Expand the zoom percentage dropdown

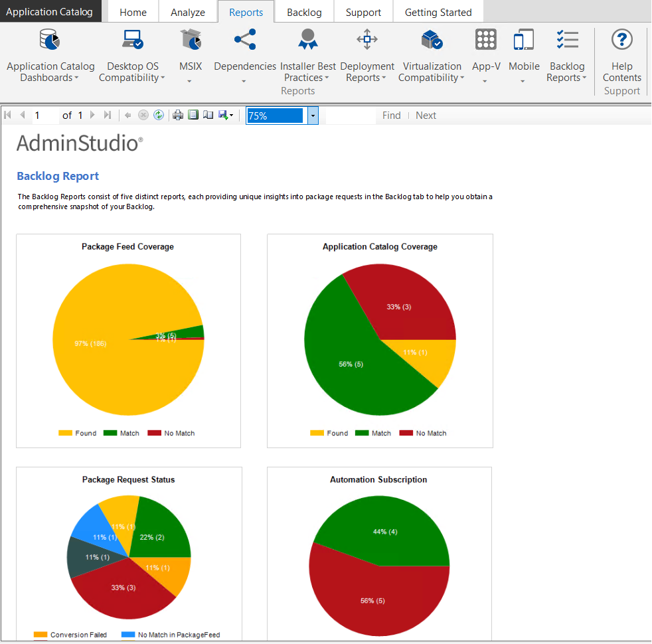(x=313, y=116)
